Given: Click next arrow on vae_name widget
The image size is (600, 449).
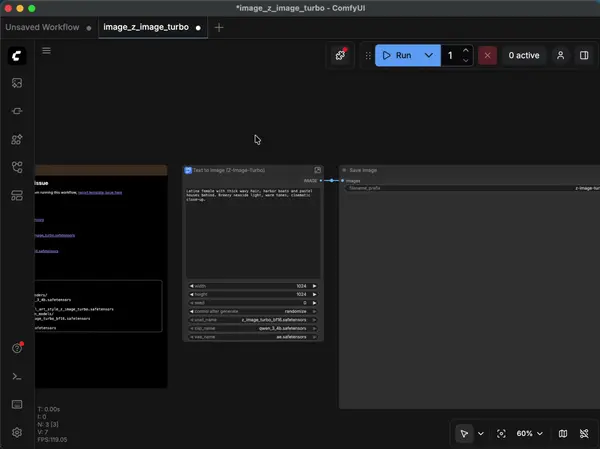Looking at the screenshot, I should [x=315, y=337].
